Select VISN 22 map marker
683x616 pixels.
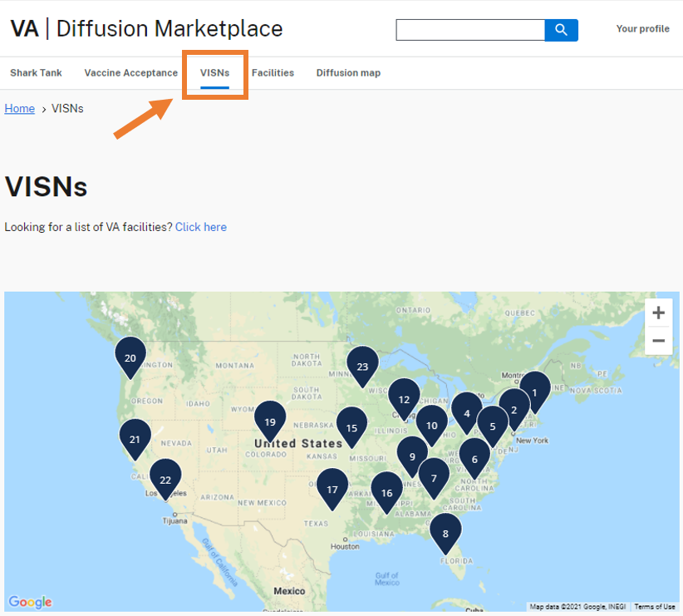pyautogui.click(x=165, y=479)
